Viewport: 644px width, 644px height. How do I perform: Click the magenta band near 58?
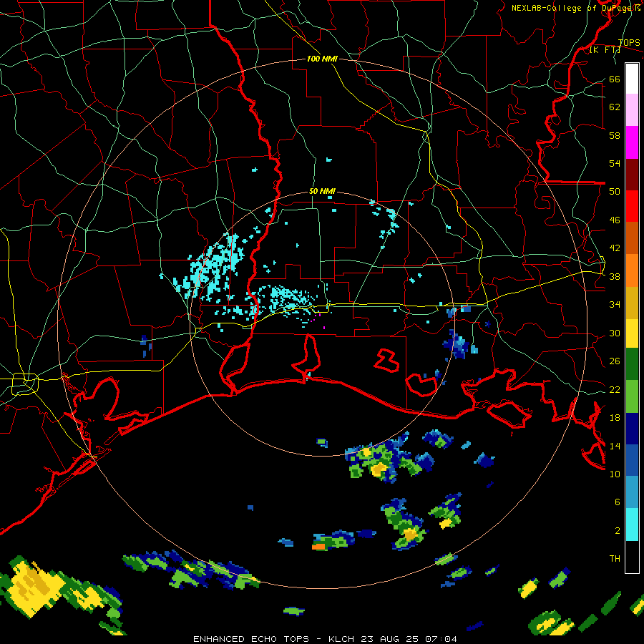click(632, 142)
